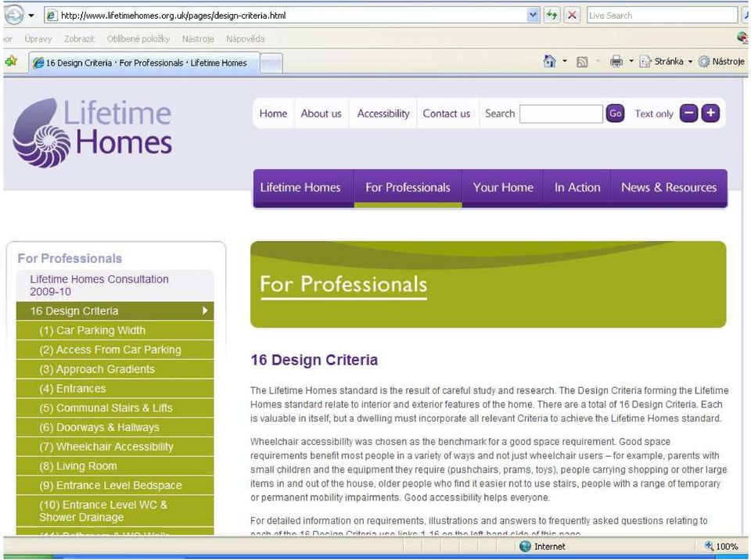Click the Print toolbar icon
Screen dimensions: 751x560
click(x=616, y=61)
